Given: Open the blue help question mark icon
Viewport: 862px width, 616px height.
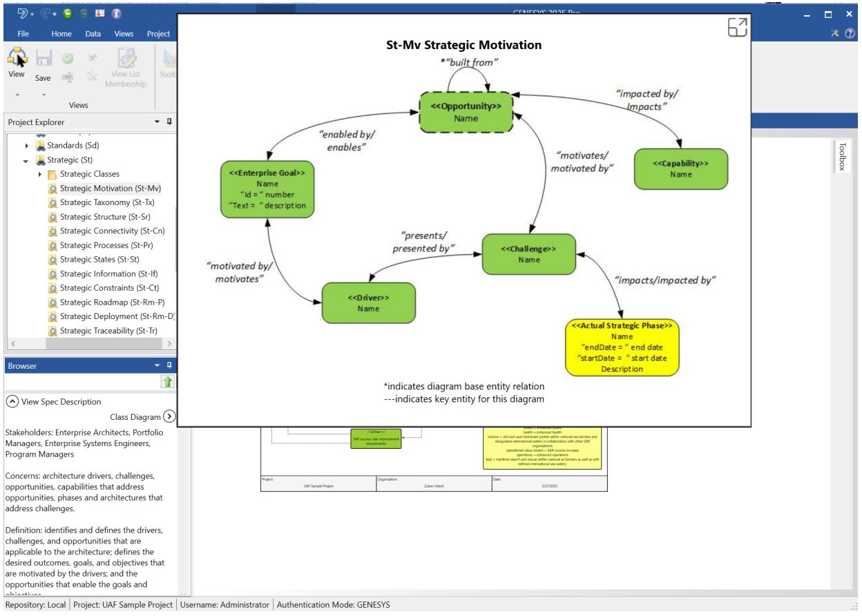Looking at the screenshot, I should point(850,33).
